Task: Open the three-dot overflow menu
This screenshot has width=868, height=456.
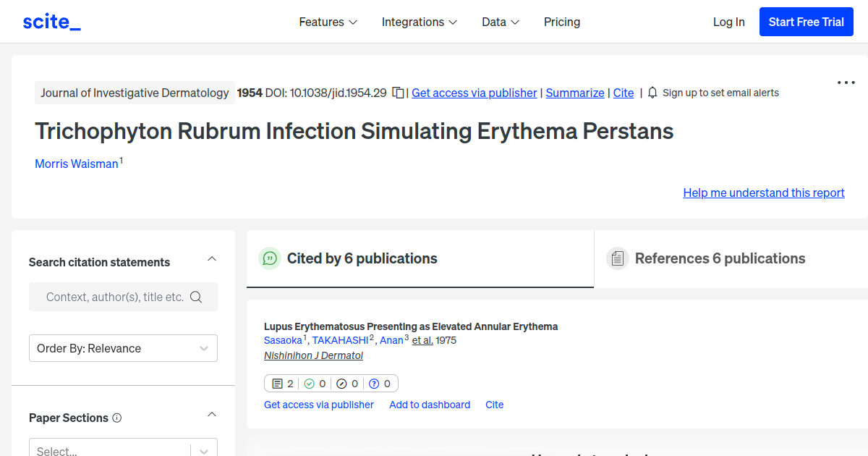Action: [x=845, y=83]
